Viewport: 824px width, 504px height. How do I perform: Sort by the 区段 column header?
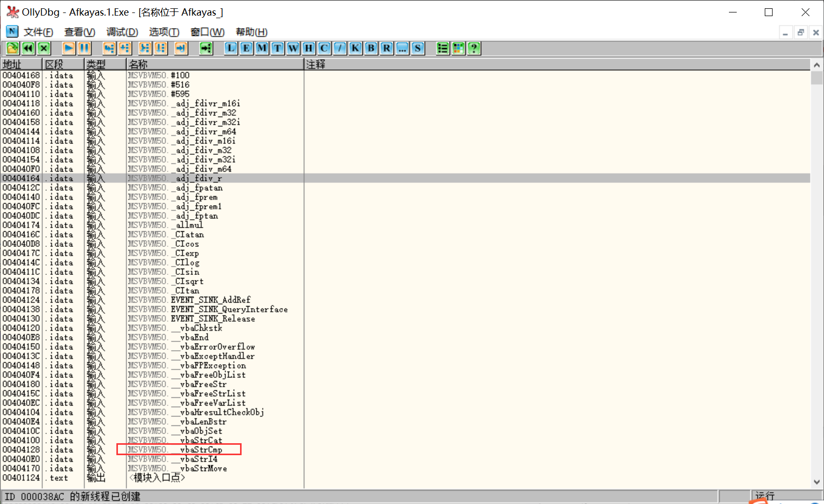click(x=63, y=64)
